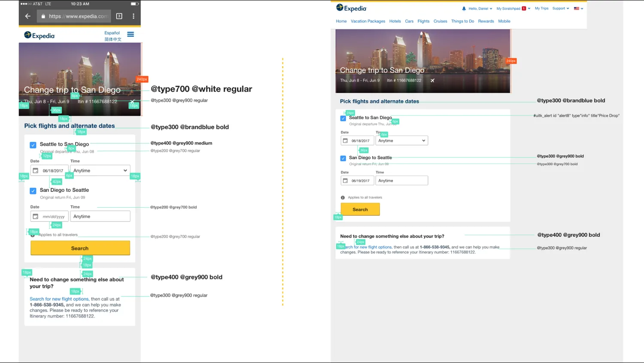Uncheck San Diego to Seattle in desktop mockup
The image size is (644, 363).
[x=343, y=158]
